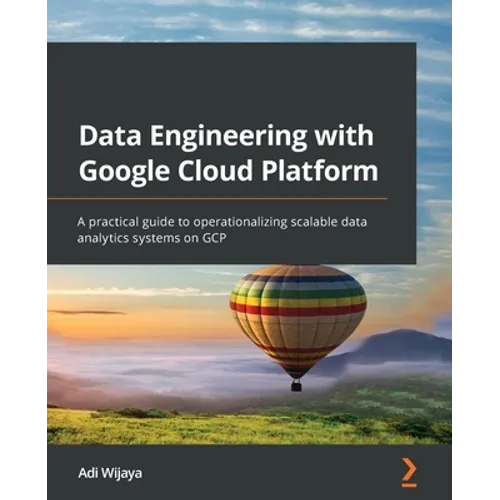Click the author name "Adi Wijaya"
The image size is (500, 500).
pyautogui.click(x=110, y=473)
